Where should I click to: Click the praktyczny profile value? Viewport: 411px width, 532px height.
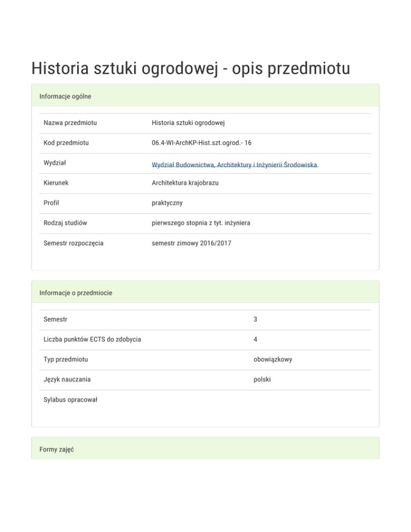click(167, 203)
